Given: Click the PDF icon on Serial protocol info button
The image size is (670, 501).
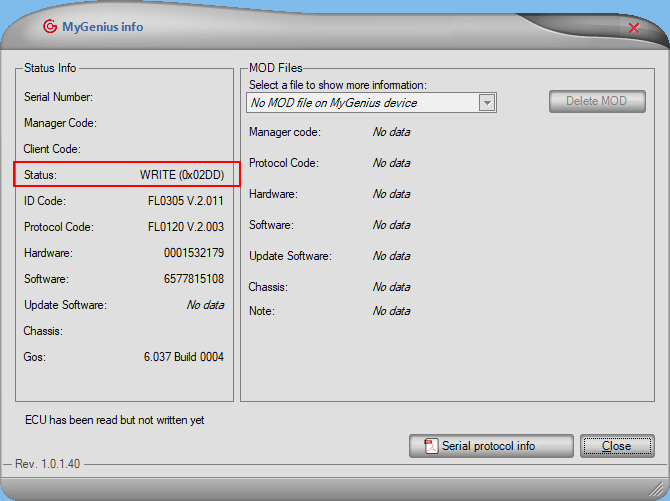Looking at the screenshot, I should coord(431,446).
